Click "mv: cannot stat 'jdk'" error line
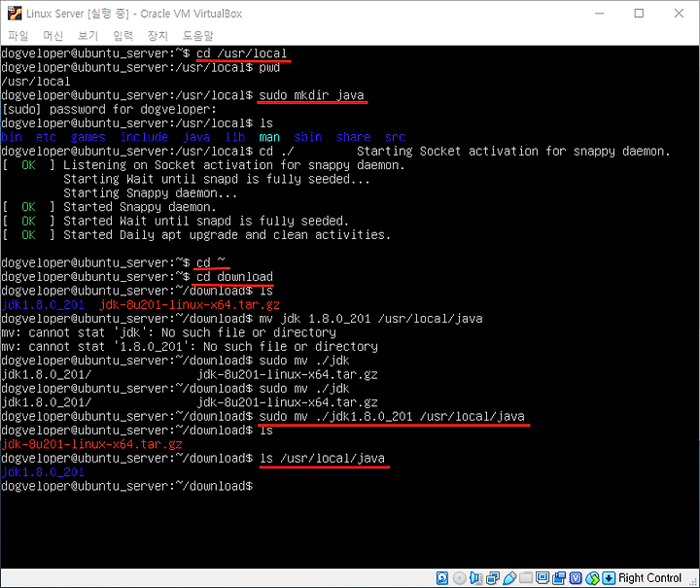This screenshot has height=588, width=700. (169, 332)
